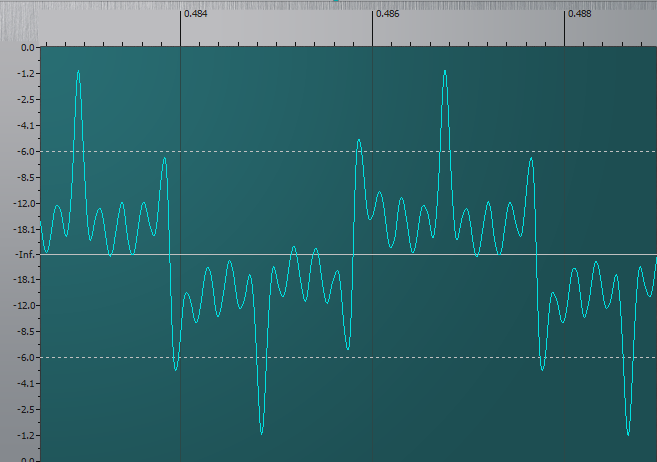Click the -6.0 label in the upper half
The image size is (657, 462).
27,151
